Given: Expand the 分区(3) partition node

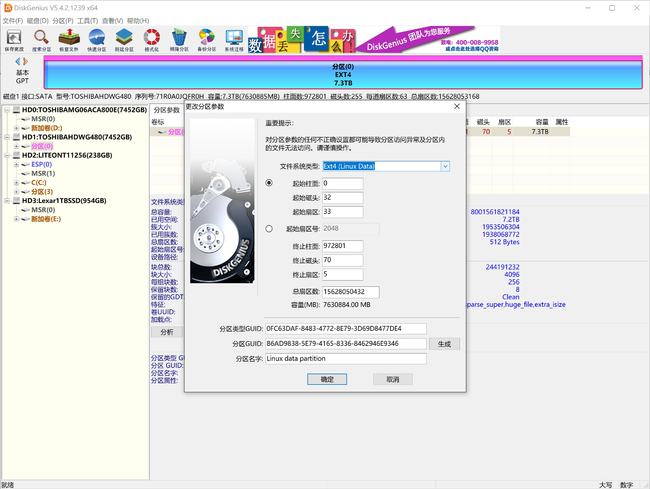Looking at the screenshot, I should click(16, 192).
